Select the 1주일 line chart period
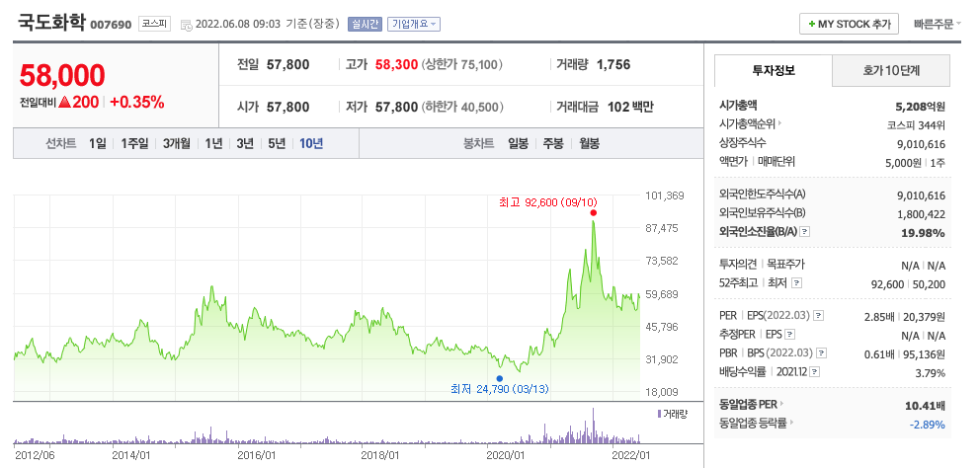Image resolution: width=980 pixels, height=468 pixels. [134, 143]
